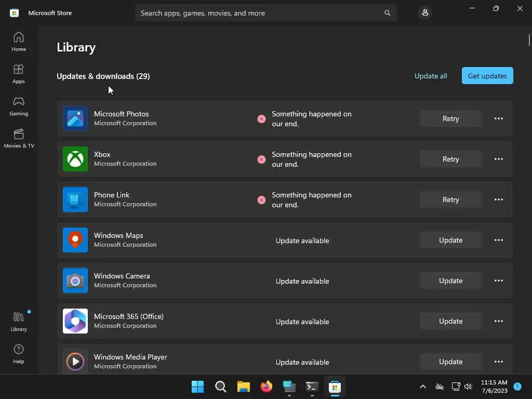The image size is (532, 399).
Task: Open the Library section in sidebar
Action: coord(19,322)
